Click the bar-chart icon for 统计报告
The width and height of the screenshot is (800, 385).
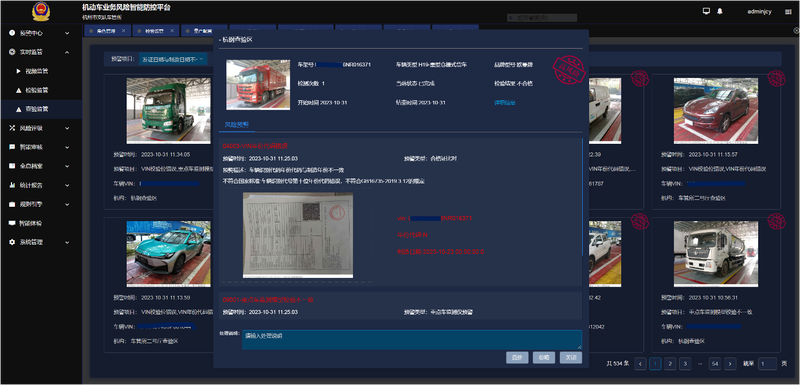tap(12, 185)
